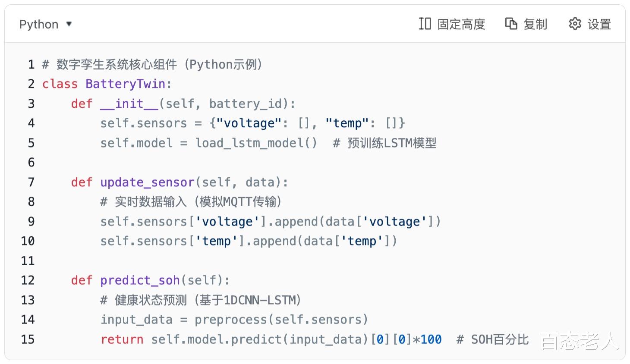630x364 pixels.
Task: Click on the BatteryTwin class name
Action: tap(125, 84)
